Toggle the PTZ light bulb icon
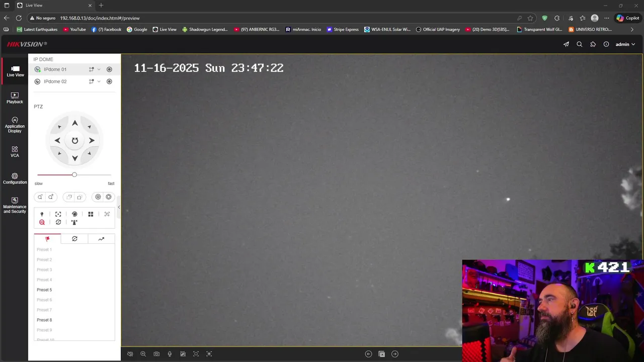Screen dimensions: 644x362 coord(42,214)
